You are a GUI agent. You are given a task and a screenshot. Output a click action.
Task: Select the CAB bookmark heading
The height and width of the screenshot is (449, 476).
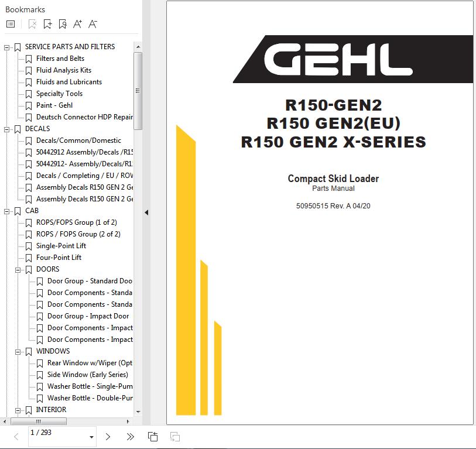(32, 211)
